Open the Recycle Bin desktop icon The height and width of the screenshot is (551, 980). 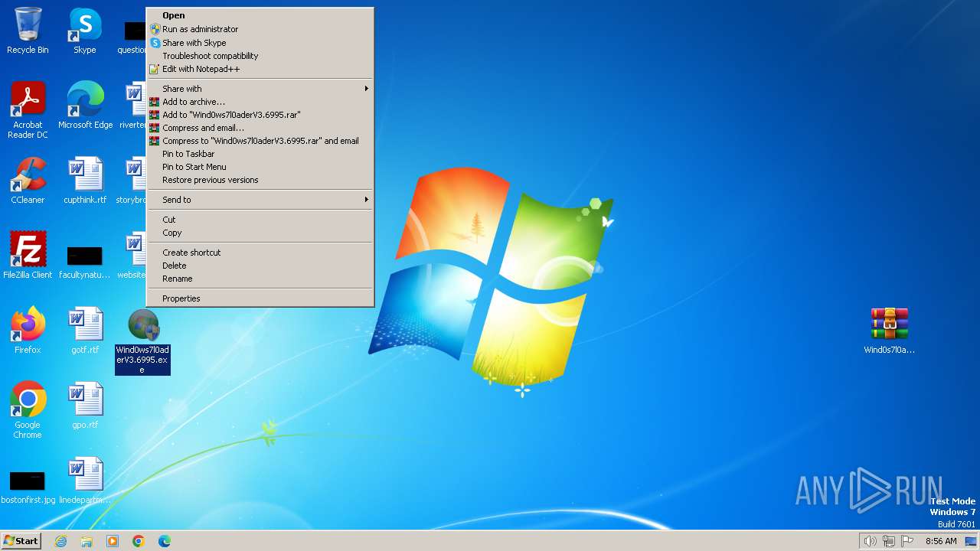click(x=28, y=31)
